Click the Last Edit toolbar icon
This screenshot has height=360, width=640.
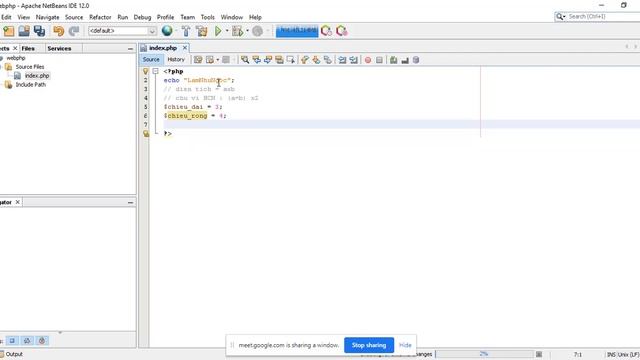[198, 60]
